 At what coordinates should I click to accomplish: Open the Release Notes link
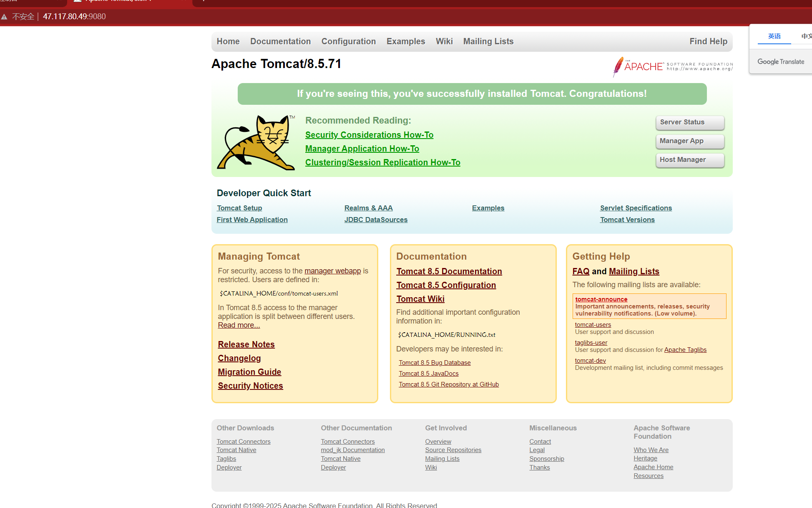click(246, 344)
